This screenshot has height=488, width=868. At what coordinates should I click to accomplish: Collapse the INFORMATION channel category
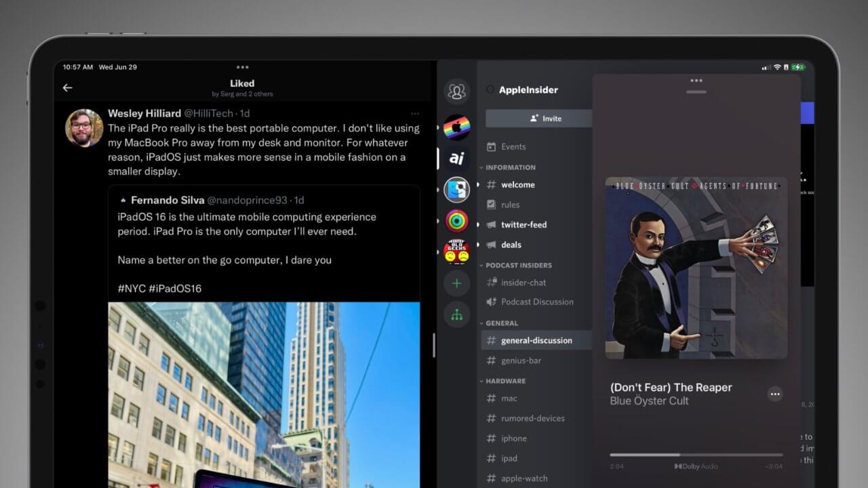[x=510, y=167]
